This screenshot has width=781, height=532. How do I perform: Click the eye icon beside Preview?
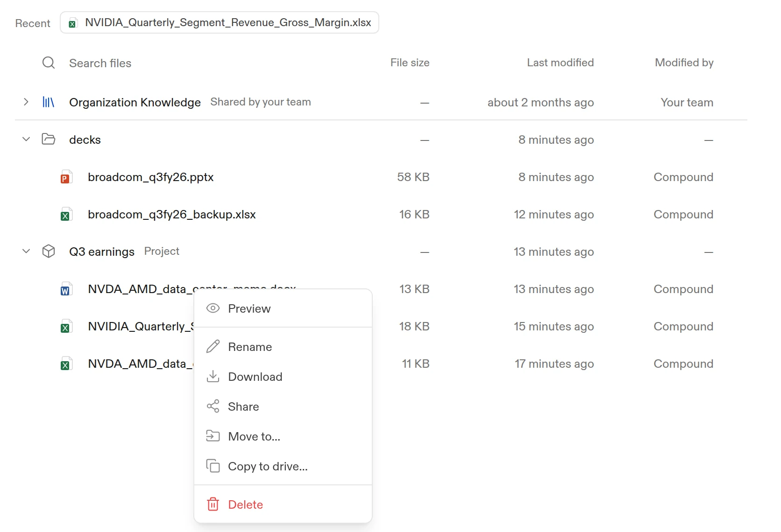pos(213,308)
